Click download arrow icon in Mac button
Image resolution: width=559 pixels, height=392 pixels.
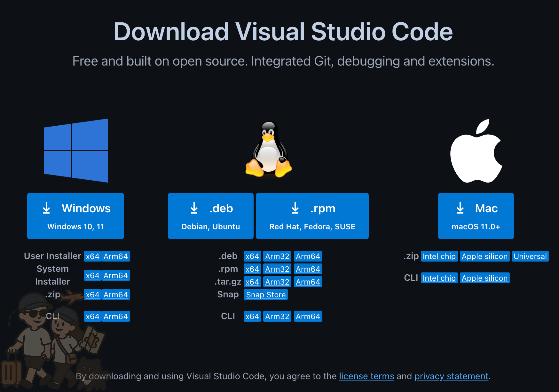pos(460,208)
